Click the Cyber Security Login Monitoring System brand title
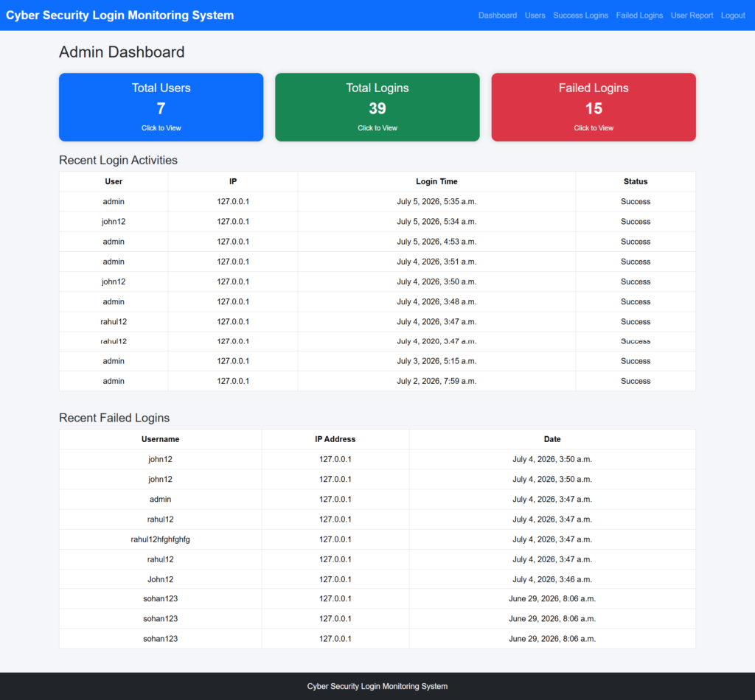This screenshot has width=755, height=700. coord(120,15)
